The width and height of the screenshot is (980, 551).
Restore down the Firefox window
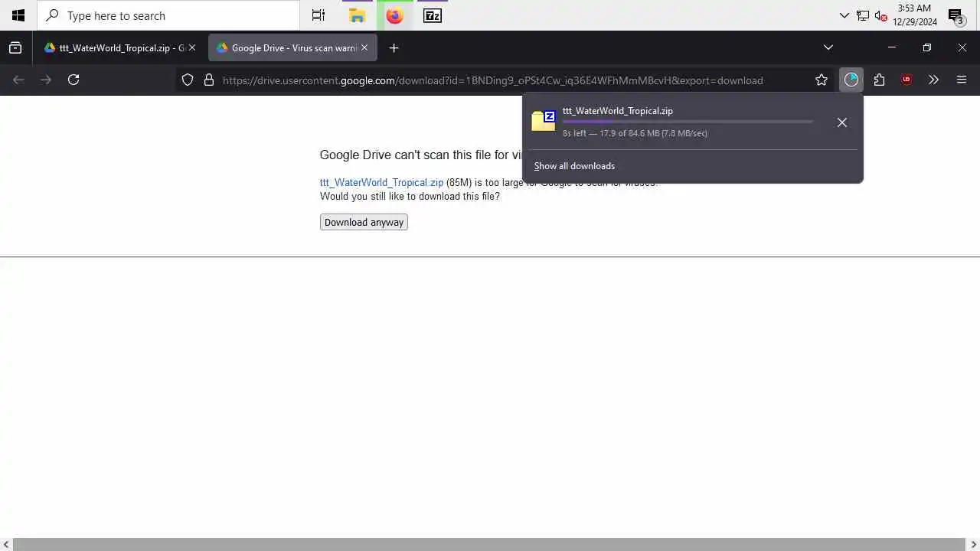[x=926, y=47]
